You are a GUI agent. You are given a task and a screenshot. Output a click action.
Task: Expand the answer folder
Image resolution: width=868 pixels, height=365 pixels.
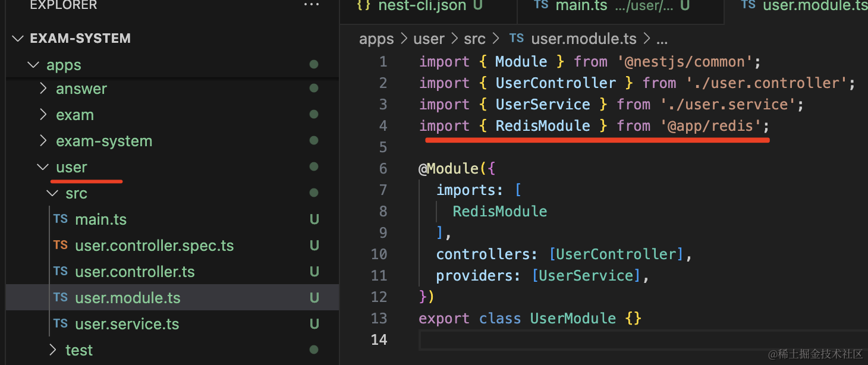(x=43, y=89)
